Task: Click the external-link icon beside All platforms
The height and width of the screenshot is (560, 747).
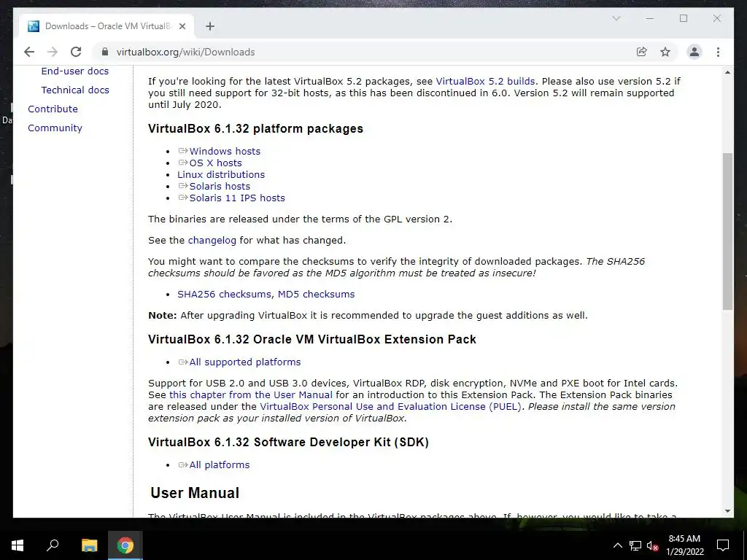Action: point(183,464)
